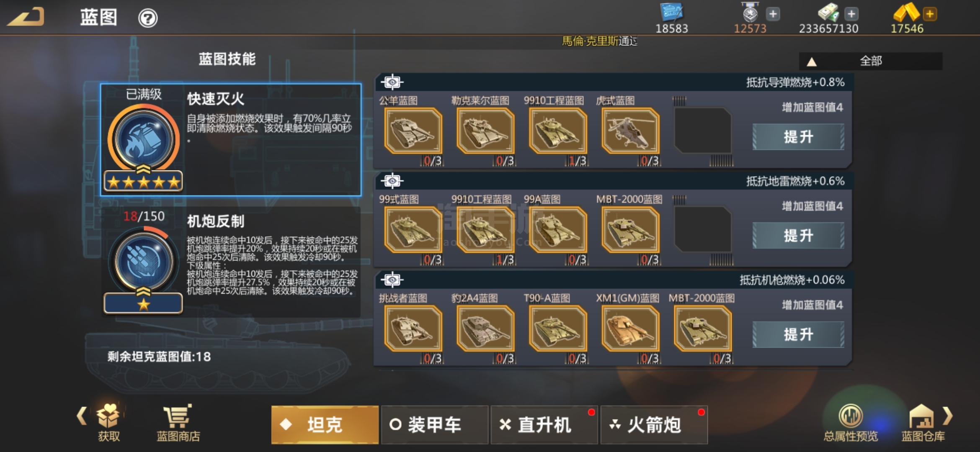The width and height of the screenshot is (980, 452).
Task: Expand the 全部 filter dropdown
Action: pyautogui.click(x=871, y=61)
